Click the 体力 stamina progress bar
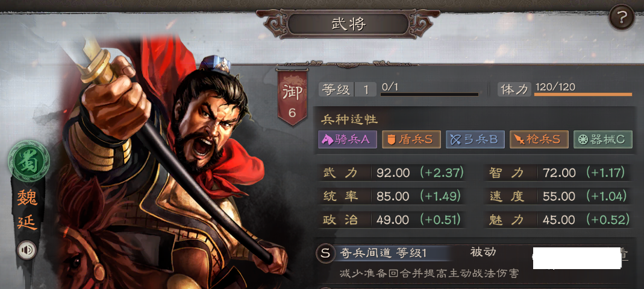 pos(583,95)
